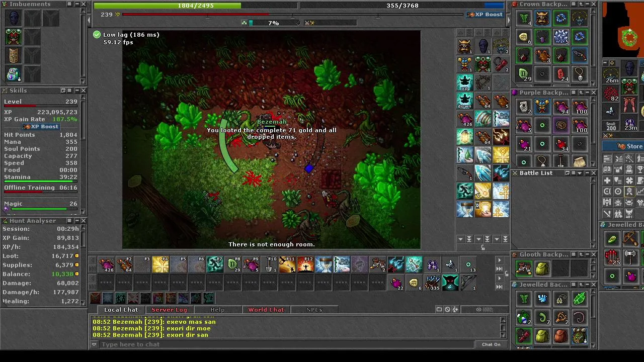Image resolution: width=644 pixels, height=362 pixels.
Task: Click the chat input field
Action: coord(286,344)
